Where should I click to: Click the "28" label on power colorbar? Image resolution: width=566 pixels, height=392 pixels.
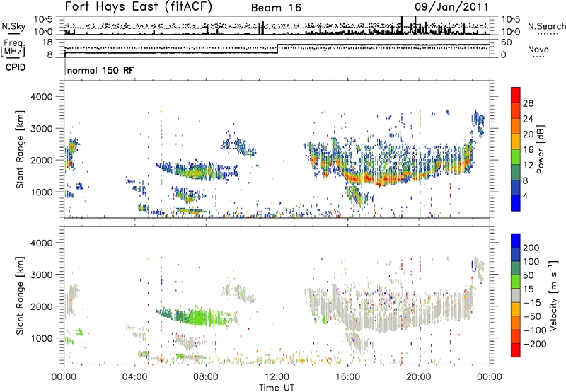(x=528, y=103)
